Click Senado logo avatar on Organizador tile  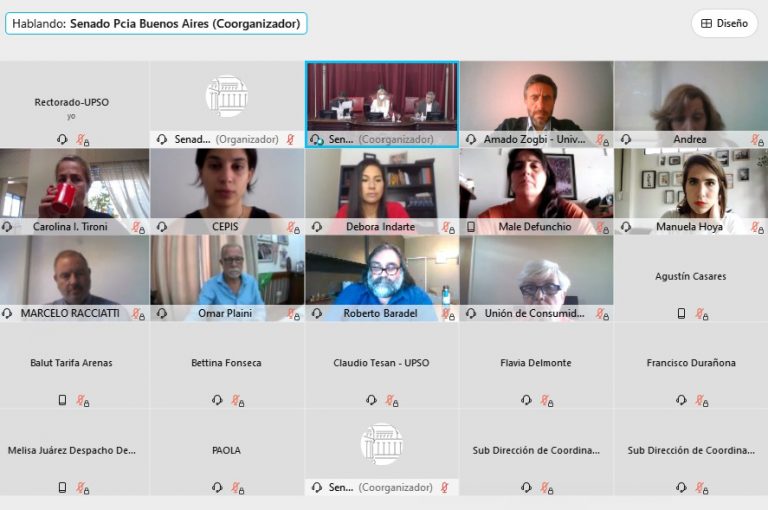227,96
